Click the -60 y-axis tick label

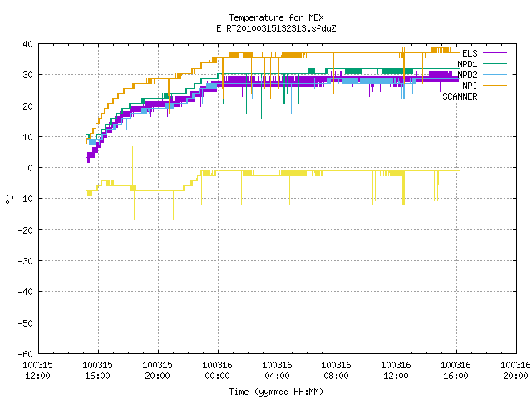coord(25,354)
